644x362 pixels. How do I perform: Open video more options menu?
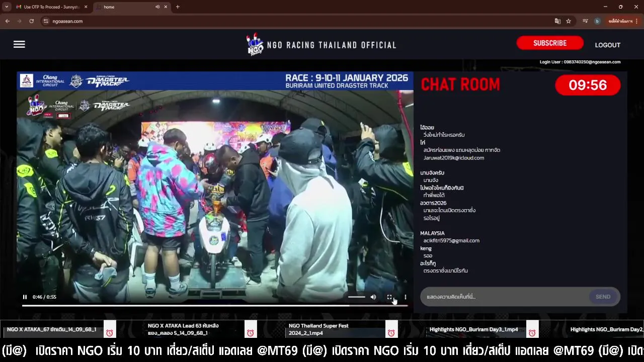pyautogui.click(x=406, y=297)
